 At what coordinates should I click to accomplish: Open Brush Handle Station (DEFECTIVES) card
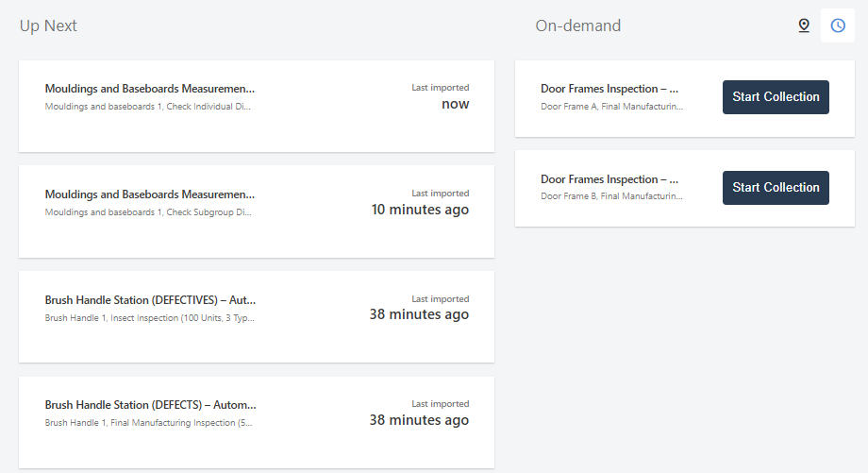(x=257, y=317)
